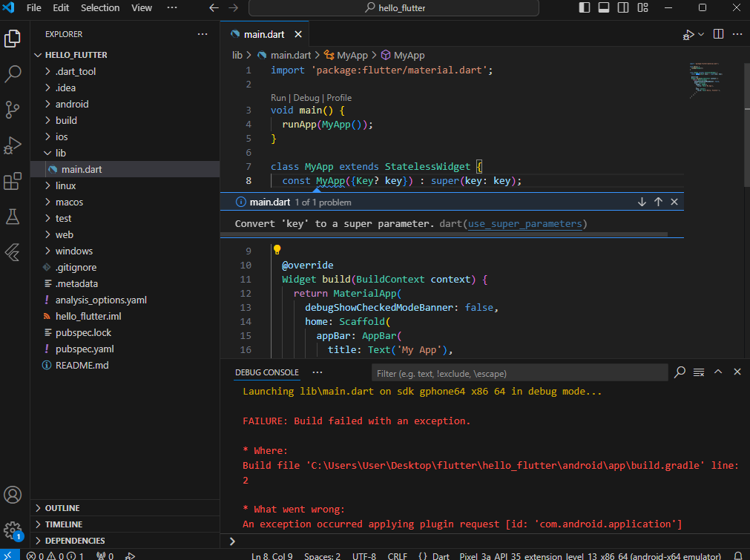Select the main.dart editor tab
The width and height of the screenshot is (750, 560).
tap(265, 34)
